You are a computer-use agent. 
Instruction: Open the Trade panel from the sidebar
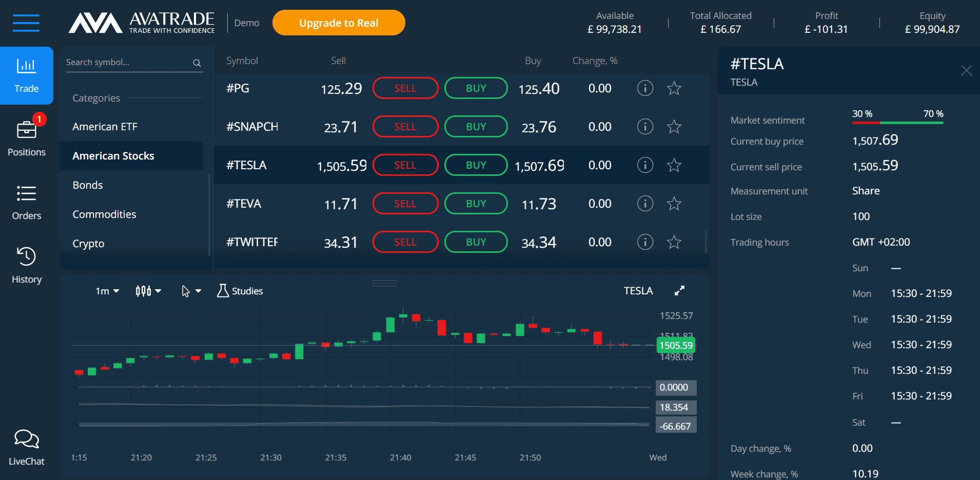click(x=26, y=75)
